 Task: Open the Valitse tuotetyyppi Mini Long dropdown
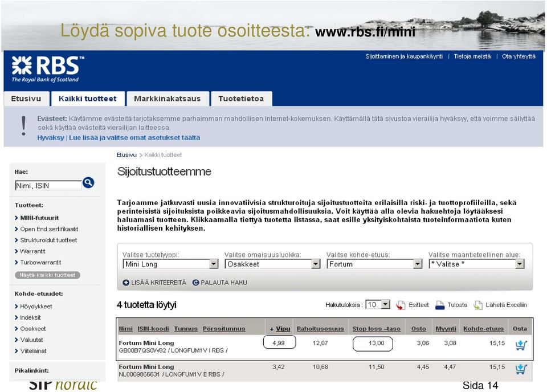pos(170,264)
